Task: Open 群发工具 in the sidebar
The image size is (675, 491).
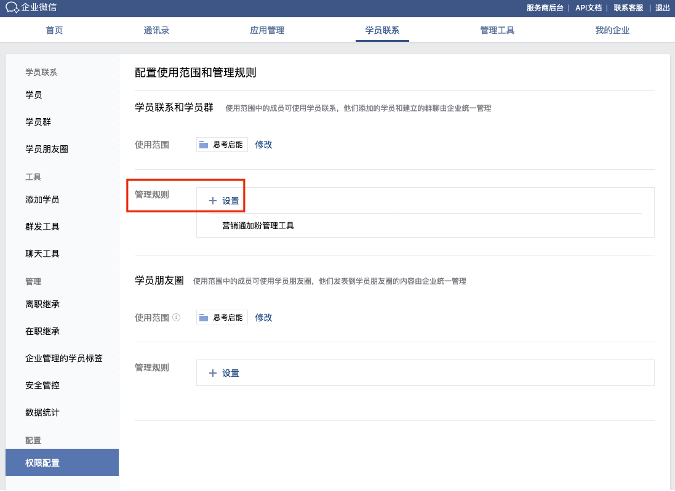Action: tap(42, 227)
